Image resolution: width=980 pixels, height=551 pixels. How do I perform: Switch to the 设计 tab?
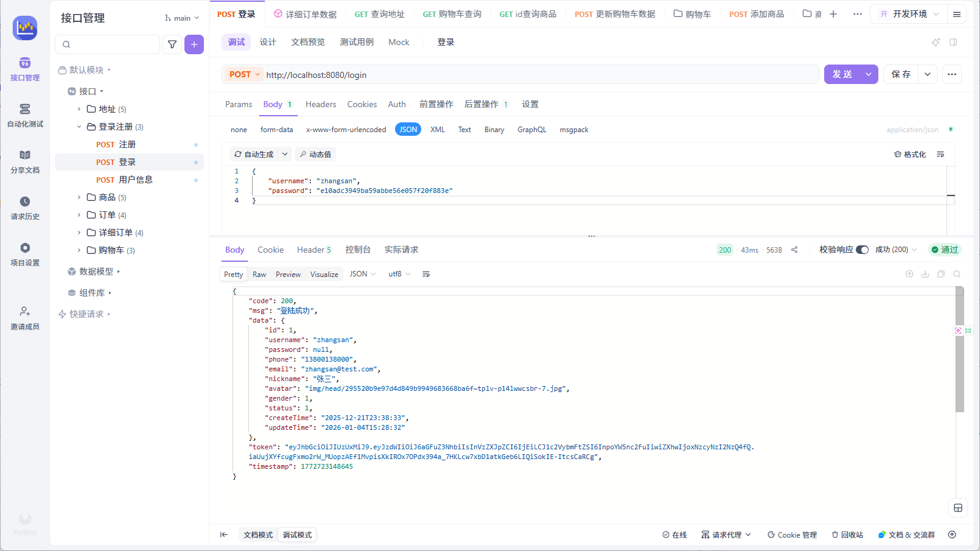[268, 42]
